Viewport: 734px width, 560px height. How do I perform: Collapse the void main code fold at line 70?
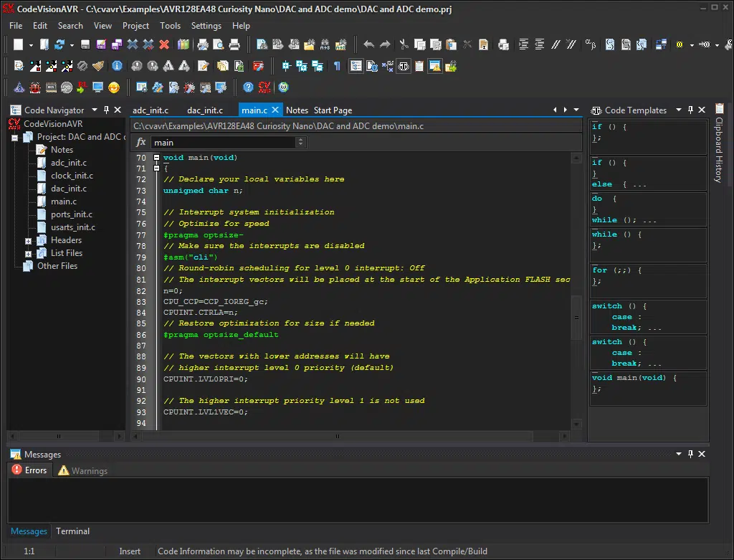[157, 158]
